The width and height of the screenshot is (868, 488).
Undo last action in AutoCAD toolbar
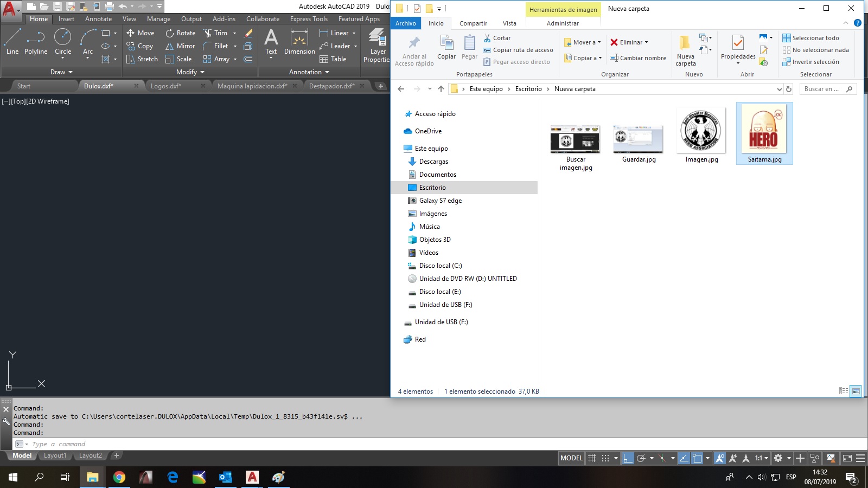[123, 7]
